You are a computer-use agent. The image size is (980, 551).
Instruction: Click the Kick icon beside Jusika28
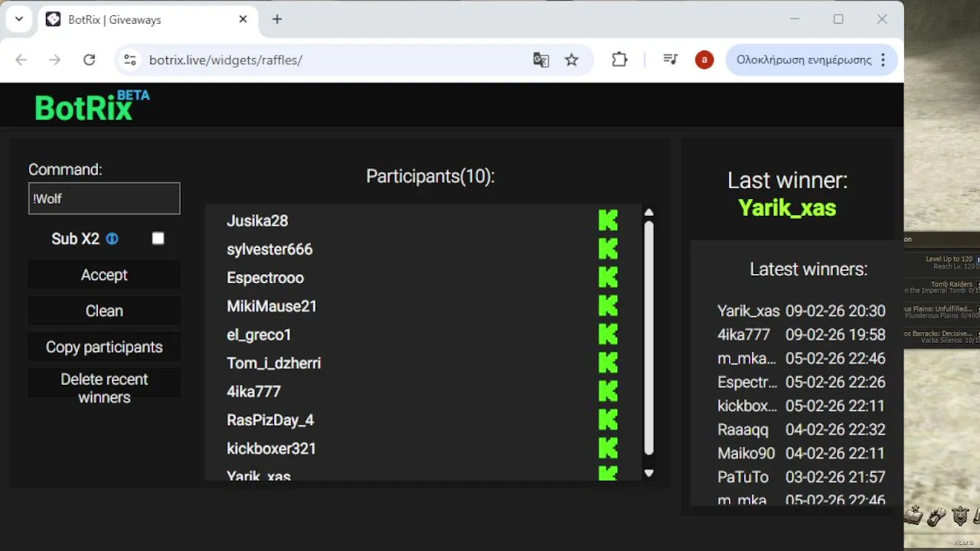(608, 220)
